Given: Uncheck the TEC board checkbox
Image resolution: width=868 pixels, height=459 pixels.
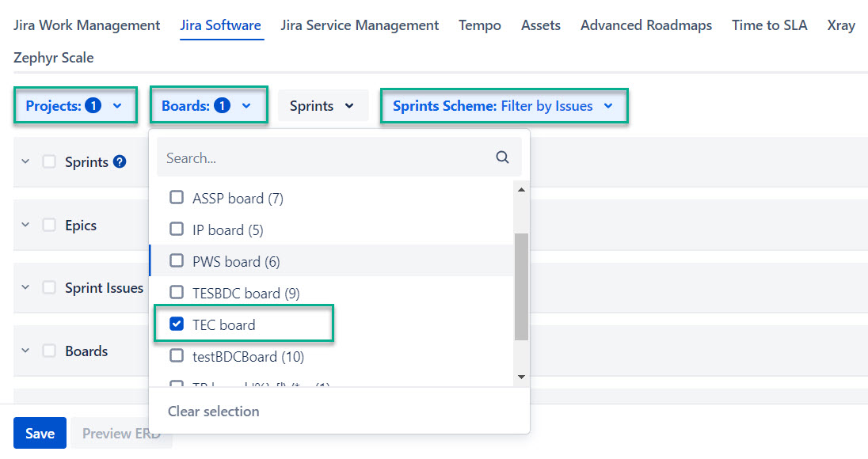Looking at the screenshot, I should [x=177, y=324].
